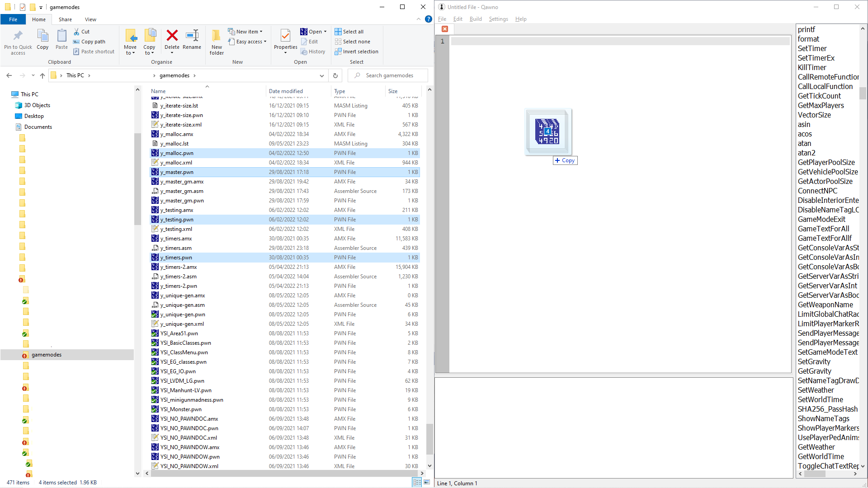The image size is (868, 488).
Task: Switch to the View ribbon tab
Action: click(x=90, y=19)
